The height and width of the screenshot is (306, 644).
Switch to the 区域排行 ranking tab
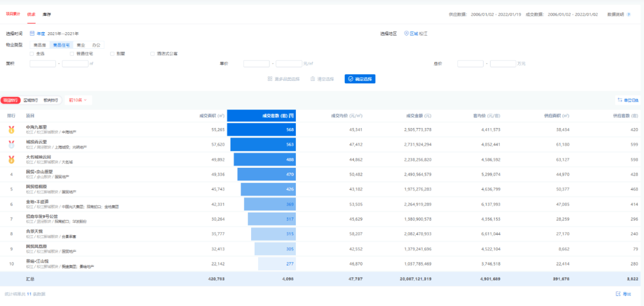point(31,100)
